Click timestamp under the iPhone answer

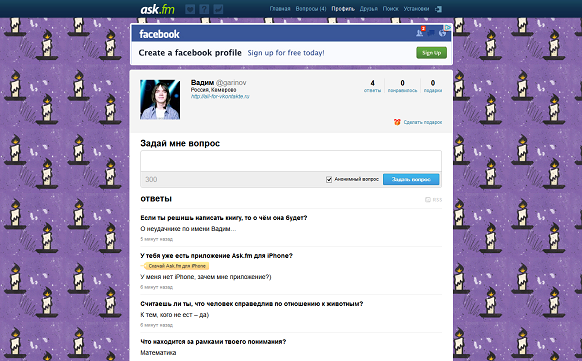[x=157, y=287]
